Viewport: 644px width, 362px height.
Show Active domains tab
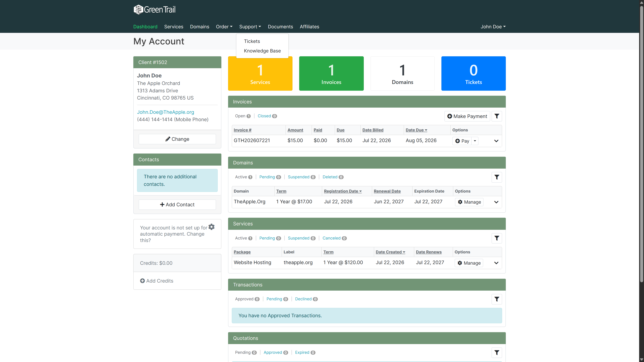click(244, 177)
